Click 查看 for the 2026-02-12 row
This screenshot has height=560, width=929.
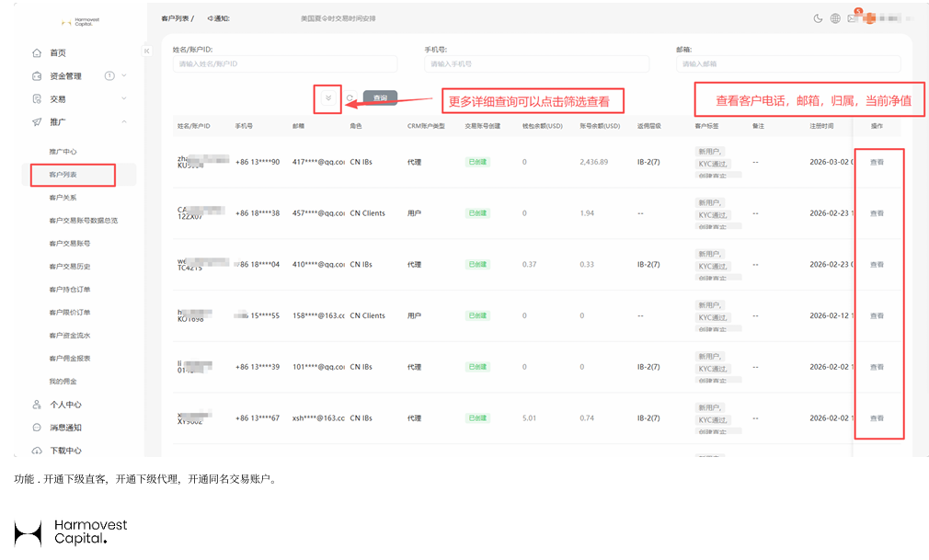click(877, 315)
